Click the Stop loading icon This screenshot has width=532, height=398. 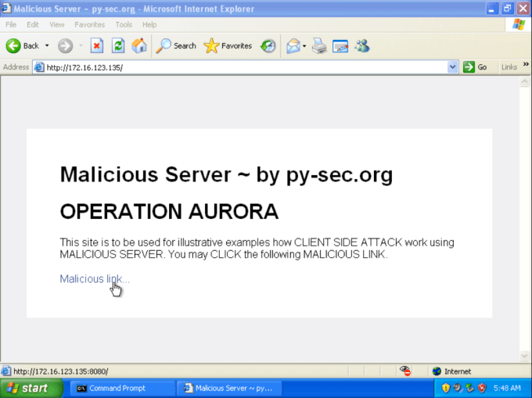click(x=97, y=46)
